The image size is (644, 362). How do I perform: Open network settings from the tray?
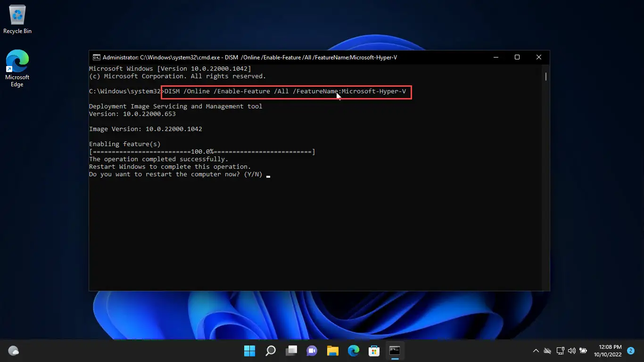[560, 351]
